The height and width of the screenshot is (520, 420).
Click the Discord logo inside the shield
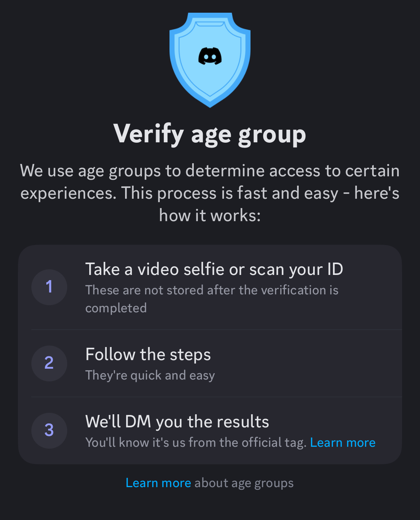click(210, 56)
